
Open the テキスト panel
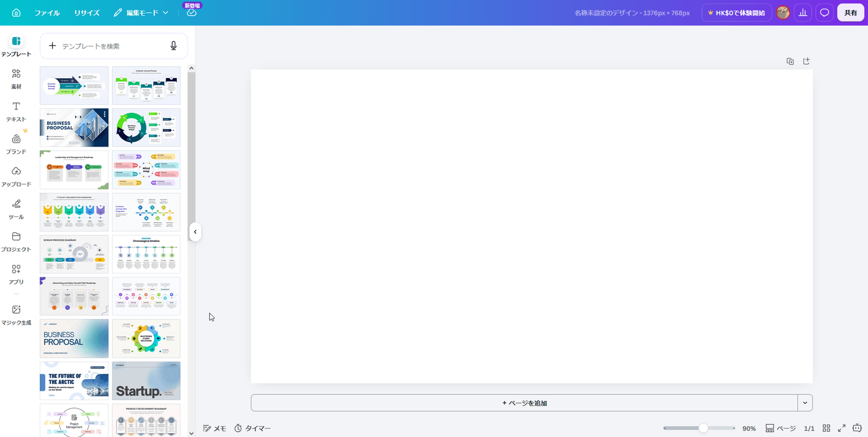pyautogui.click(x=16, y=112)
